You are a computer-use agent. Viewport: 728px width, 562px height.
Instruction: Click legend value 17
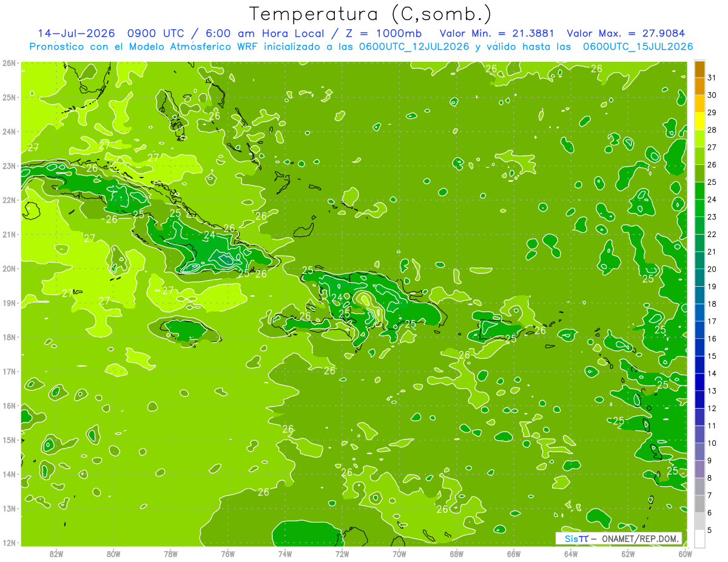712,321
